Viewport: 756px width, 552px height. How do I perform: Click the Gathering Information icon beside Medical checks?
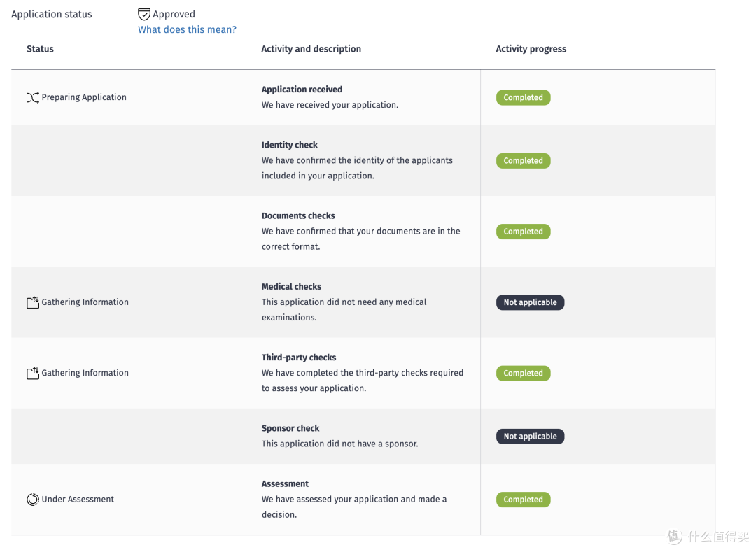click(x=33, y=302)
